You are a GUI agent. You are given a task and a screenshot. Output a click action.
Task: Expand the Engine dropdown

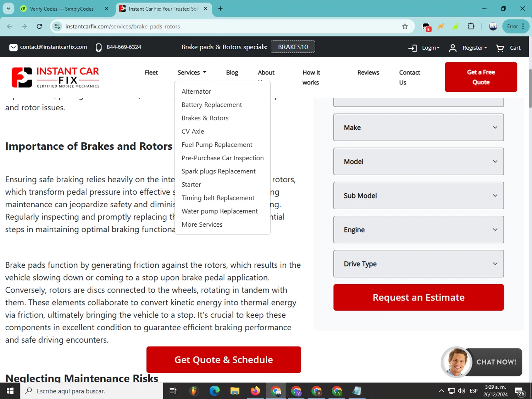pos(419,229)
